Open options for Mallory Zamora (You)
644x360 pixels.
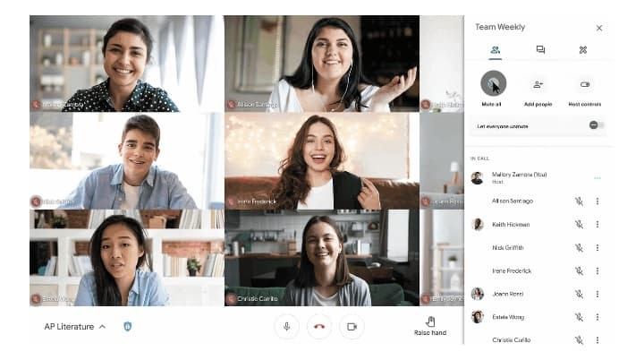tap(597, 178)
